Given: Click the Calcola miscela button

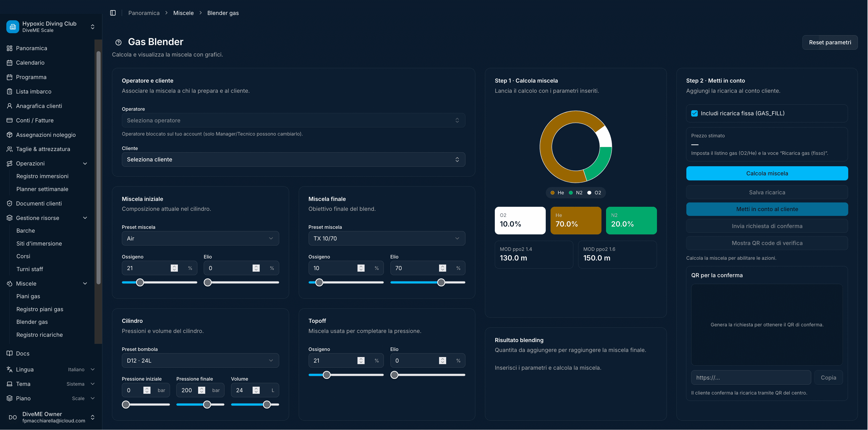Looking at the screenshot, I should (767, 174).
